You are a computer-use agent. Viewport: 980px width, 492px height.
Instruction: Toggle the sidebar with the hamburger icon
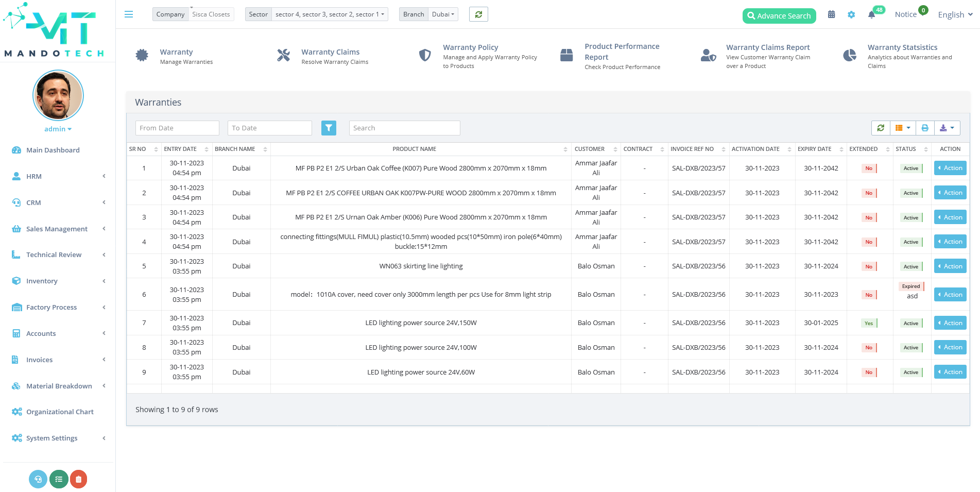pyautogui.click(x=128, y=14)
